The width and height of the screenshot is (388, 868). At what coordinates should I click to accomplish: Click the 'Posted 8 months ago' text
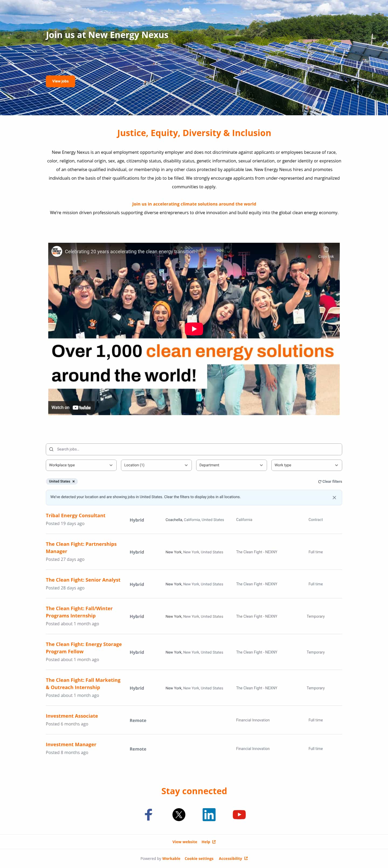coord(67,753)
